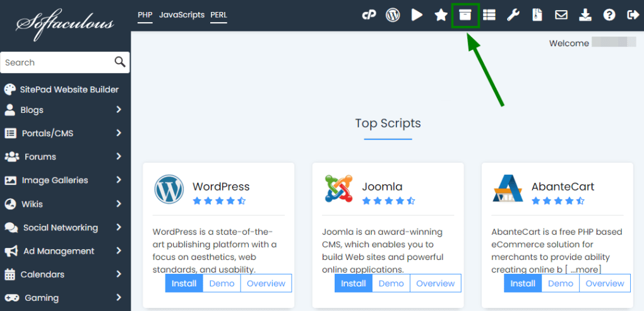Open the zipped backups file icon
The image size is (644, 311).
537,15
